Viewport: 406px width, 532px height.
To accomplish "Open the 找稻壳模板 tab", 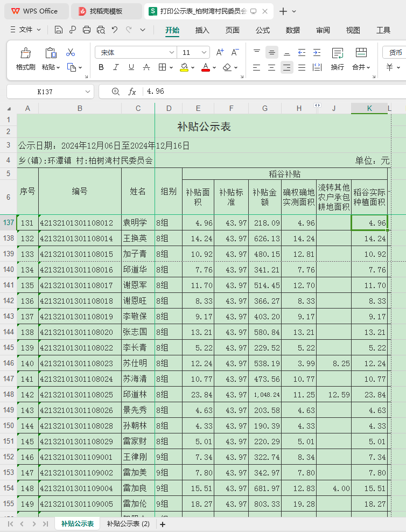I will (x=106, y=11).
